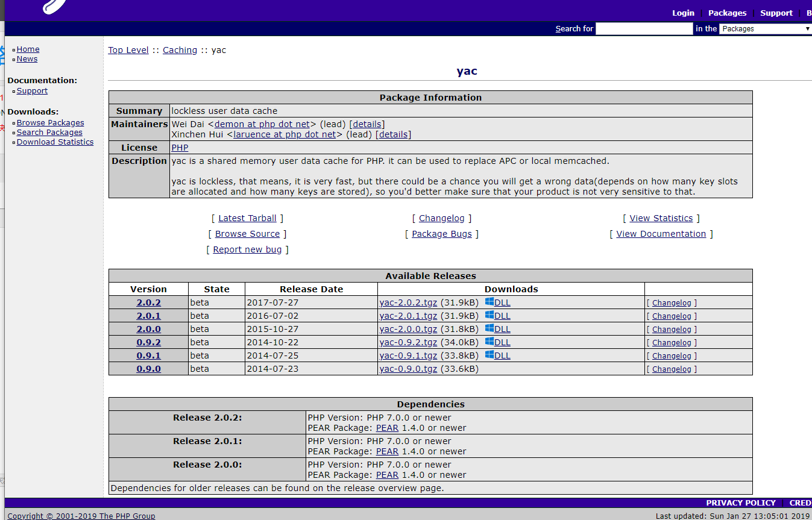
Task: Open Download Statistics in sidebar
Action: (x=55, y=142)
